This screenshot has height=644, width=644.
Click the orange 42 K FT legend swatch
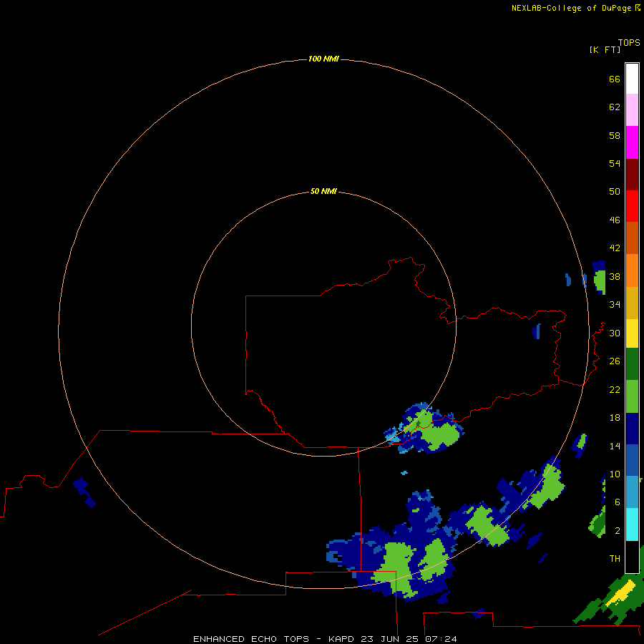(632, 270)
